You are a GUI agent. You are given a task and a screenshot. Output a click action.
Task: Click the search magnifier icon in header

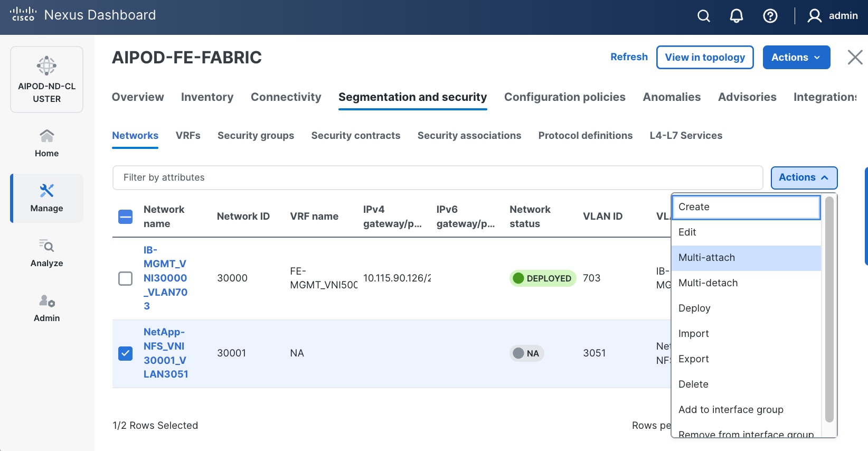[704, 16]
